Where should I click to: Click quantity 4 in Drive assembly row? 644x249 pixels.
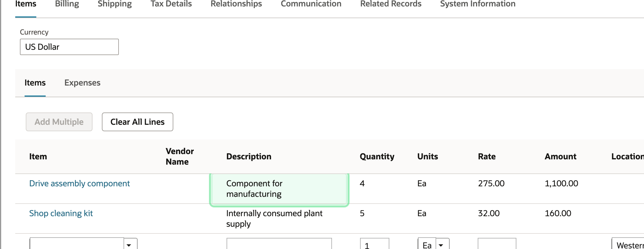(362, 183)
